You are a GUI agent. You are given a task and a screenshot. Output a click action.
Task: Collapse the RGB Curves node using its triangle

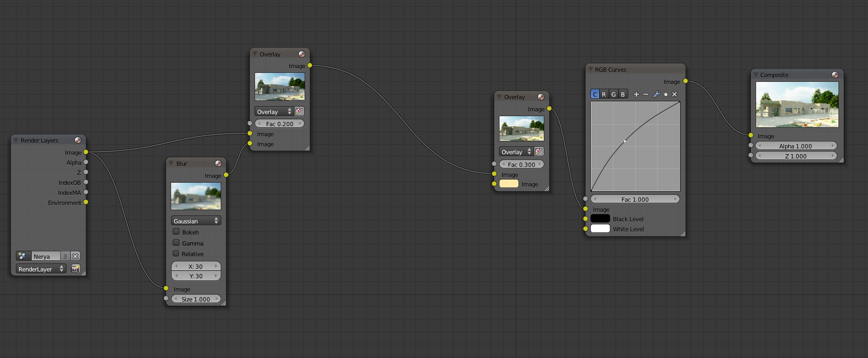(590, 70)
